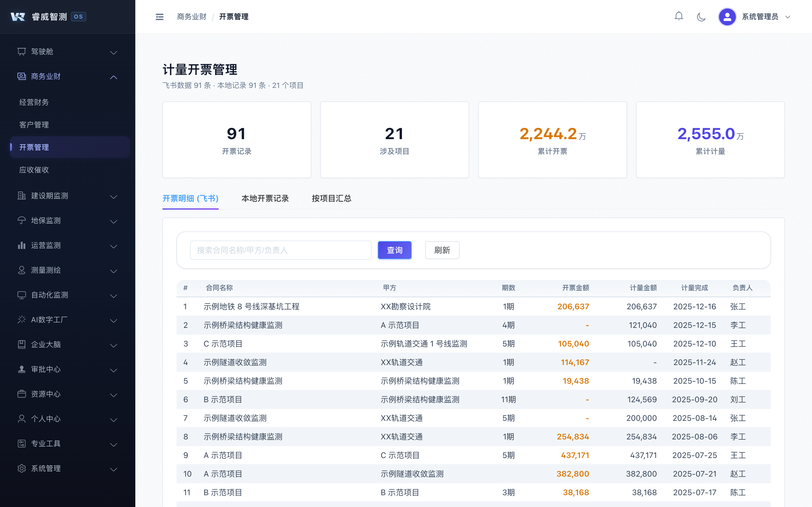Click the user avatar icon
The image size is (812, 507).
[x=727, y=17]
